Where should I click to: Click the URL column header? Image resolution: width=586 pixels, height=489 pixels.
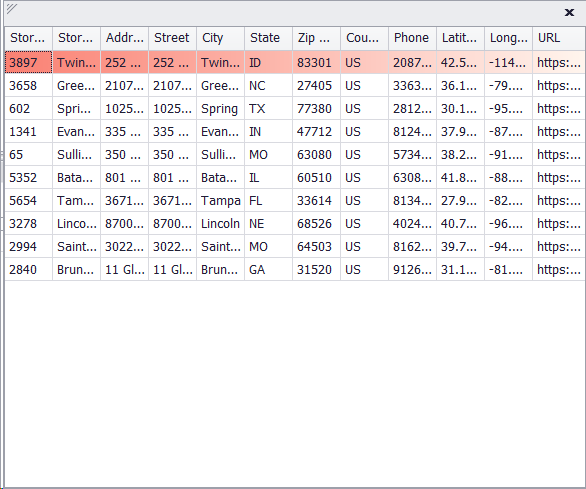click(559, 38)
